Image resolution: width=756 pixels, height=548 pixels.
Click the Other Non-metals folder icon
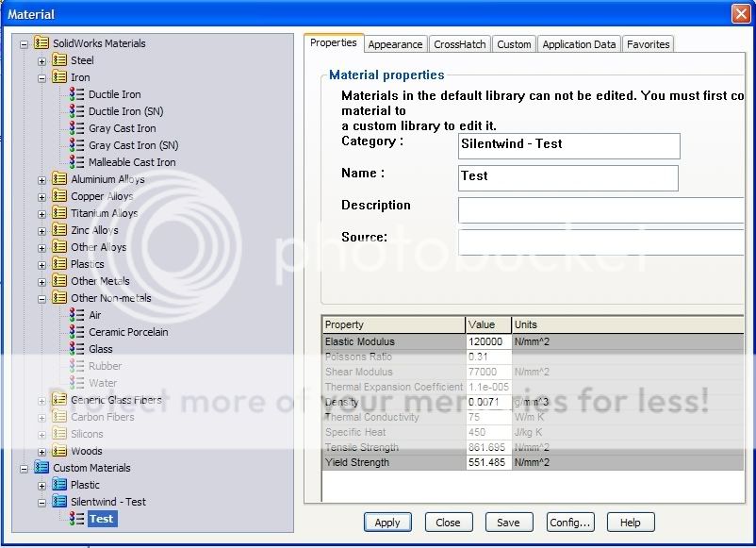(x=59, y=298)
